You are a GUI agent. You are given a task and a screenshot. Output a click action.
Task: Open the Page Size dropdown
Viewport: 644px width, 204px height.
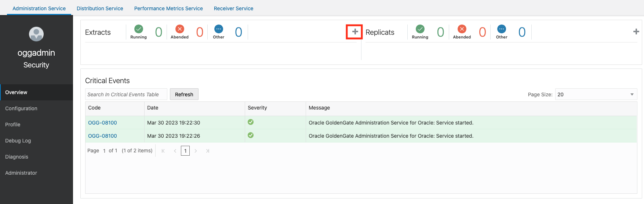pyautogui.click(x=596, y=94)
